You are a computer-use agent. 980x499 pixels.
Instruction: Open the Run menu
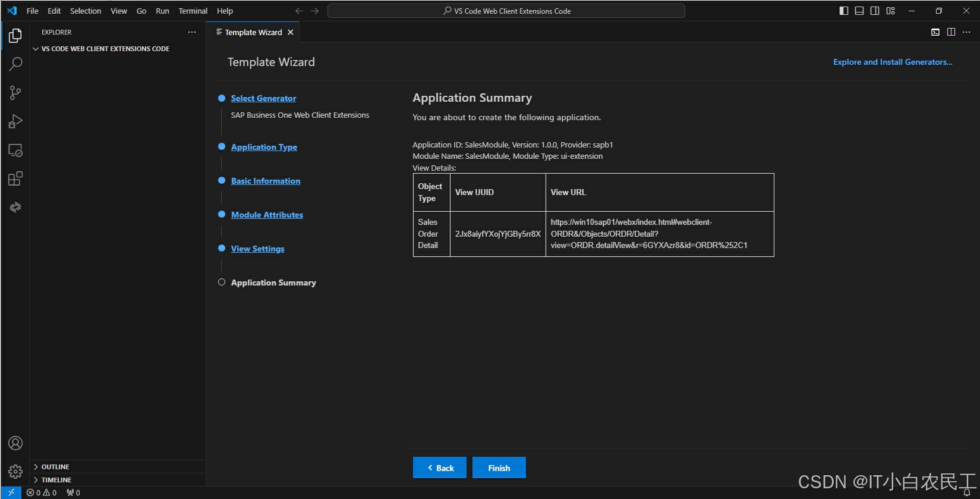(x=162, y=11)
